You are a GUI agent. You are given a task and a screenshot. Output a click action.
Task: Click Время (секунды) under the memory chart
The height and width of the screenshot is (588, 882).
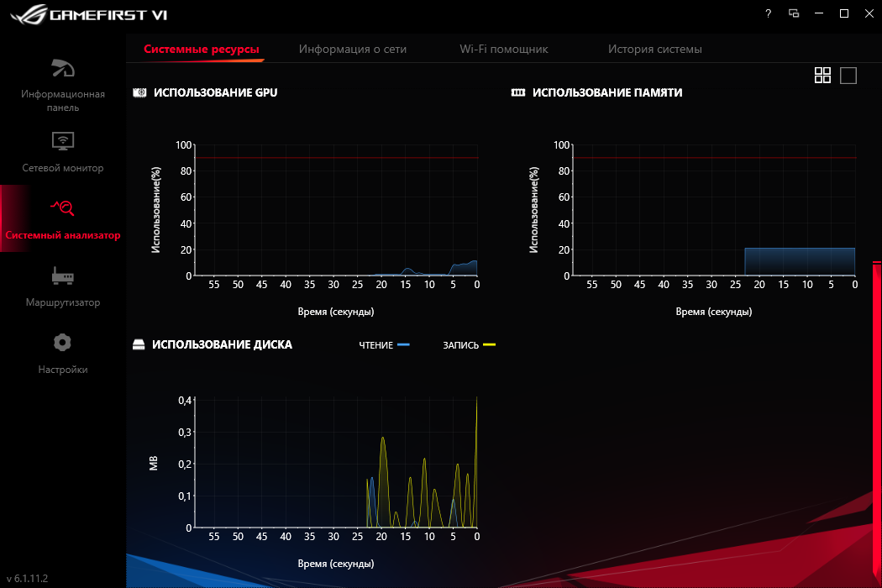coord(714,312)
